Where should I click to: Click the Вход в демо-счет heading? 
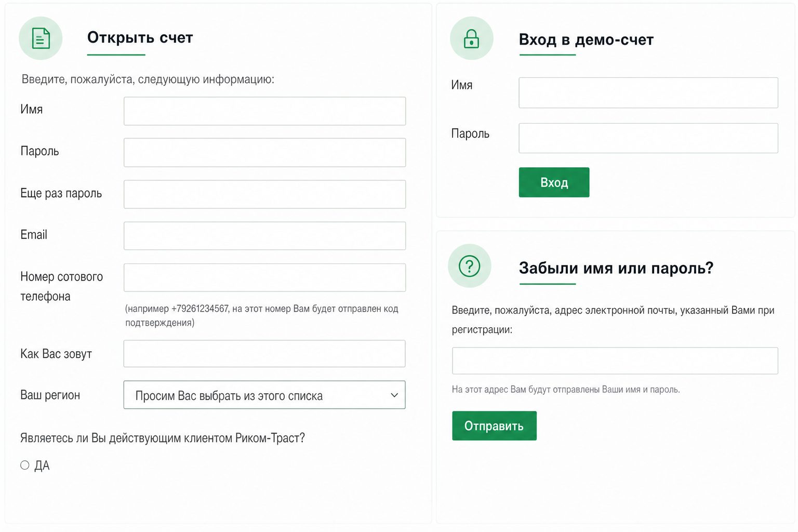point(586,39)
